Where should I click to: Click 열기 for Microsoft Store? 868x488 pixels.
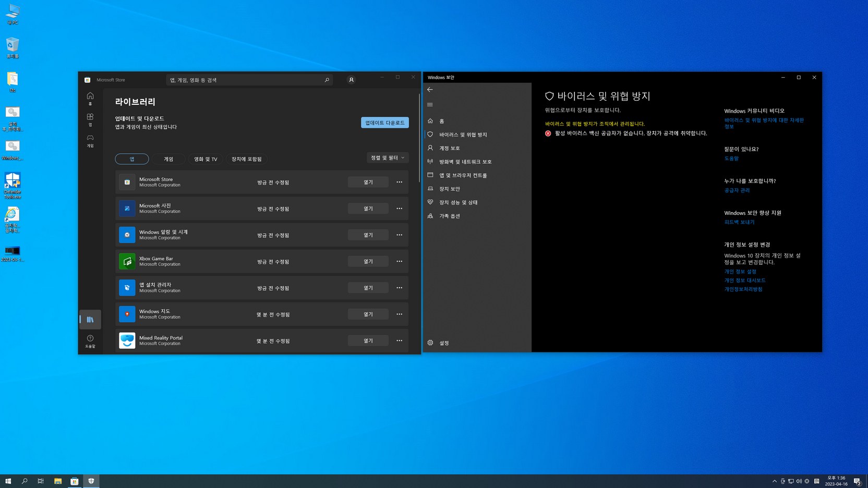[x=368, y=182]
